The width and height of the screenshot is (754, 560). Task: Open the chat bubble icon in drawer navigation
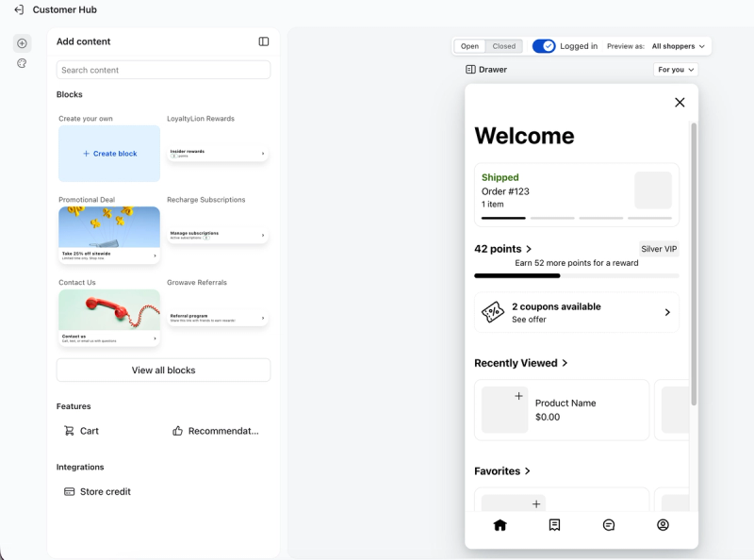coord(609,525)
